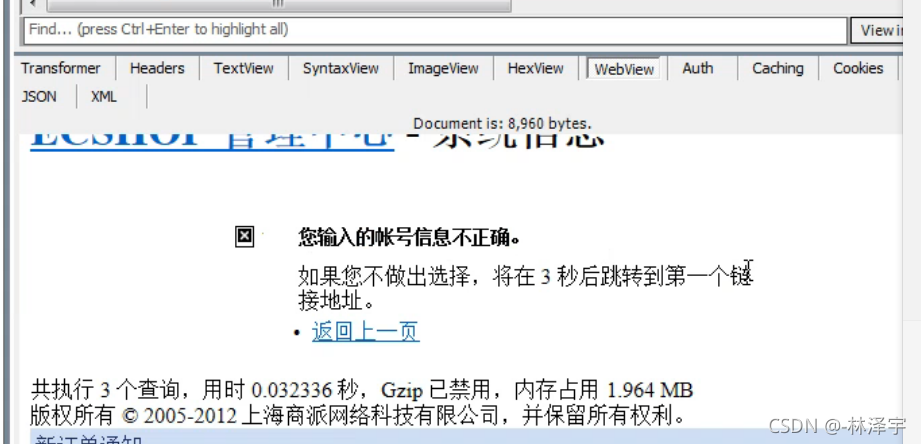Click the horizontal scrollbar thumb at top
Viewport: 921px width, 444px height.
278,5
